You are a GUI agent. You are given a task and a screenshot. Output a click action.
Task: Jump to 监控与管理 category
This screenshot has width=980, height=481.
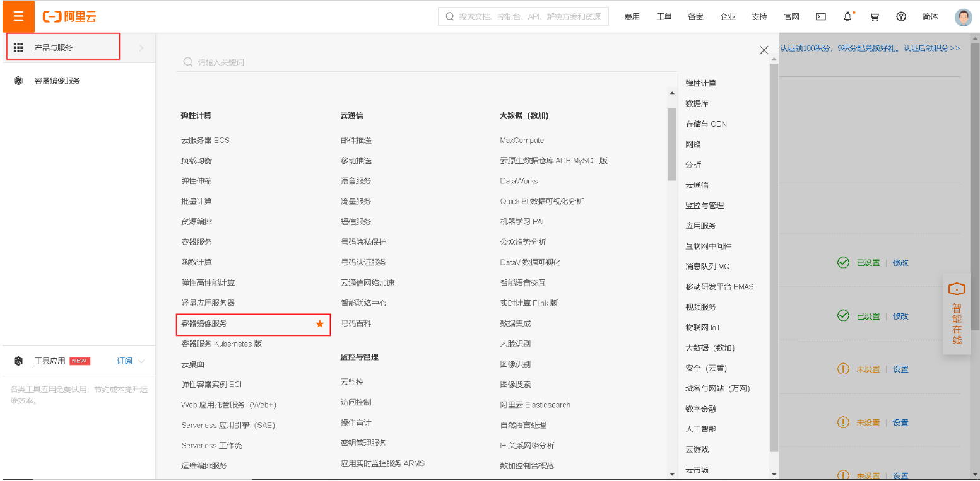[x=705, y=206]
